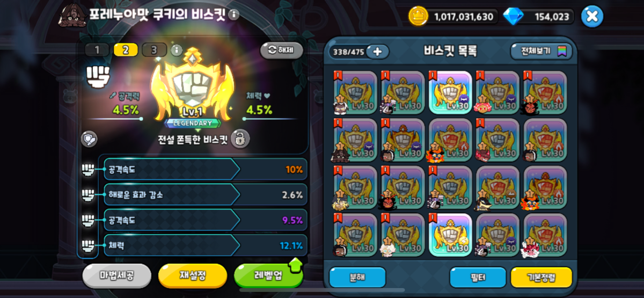Click the yellow 재설정 reset button
The width and height of the screenshot is (644, 298).
[x=193, y=275]
